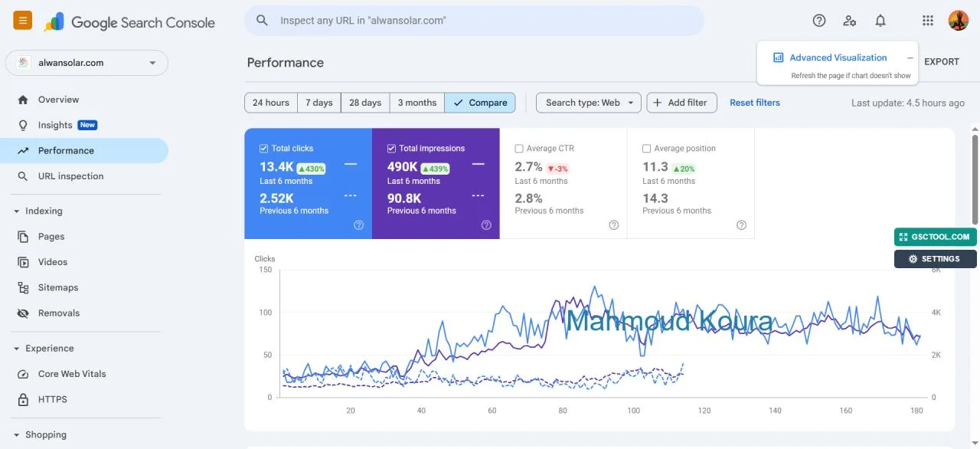The image size is (980, 449).
Task: Click the Core Web Vitals gauge icon
Action: 23,374
